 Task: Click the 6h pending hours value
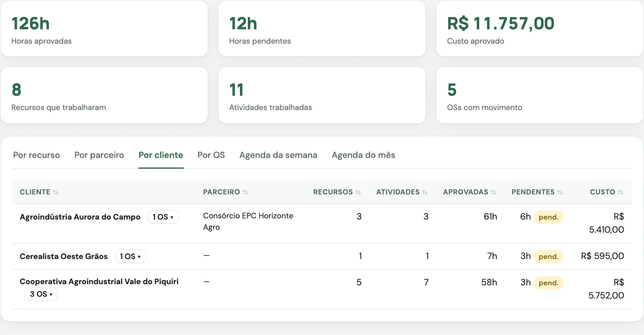click(525, 217)
